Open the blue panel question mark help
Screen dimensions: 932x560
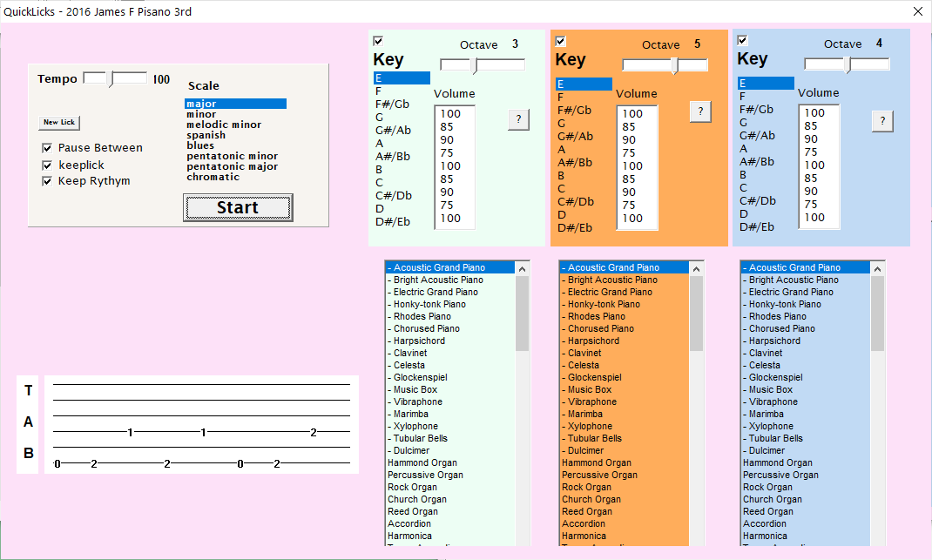(882, 121)
